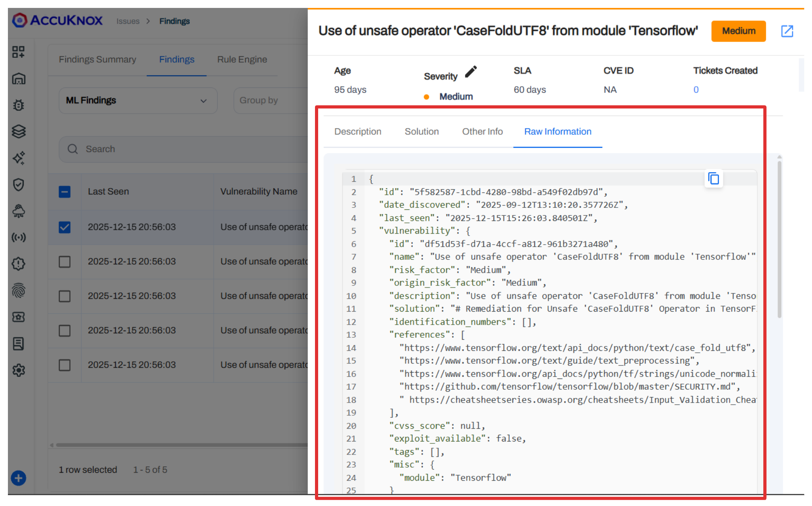Screen dimensions: 812x506
Task: Click the bug Issues icon in sidebar
Action: (x=18, y=105)
